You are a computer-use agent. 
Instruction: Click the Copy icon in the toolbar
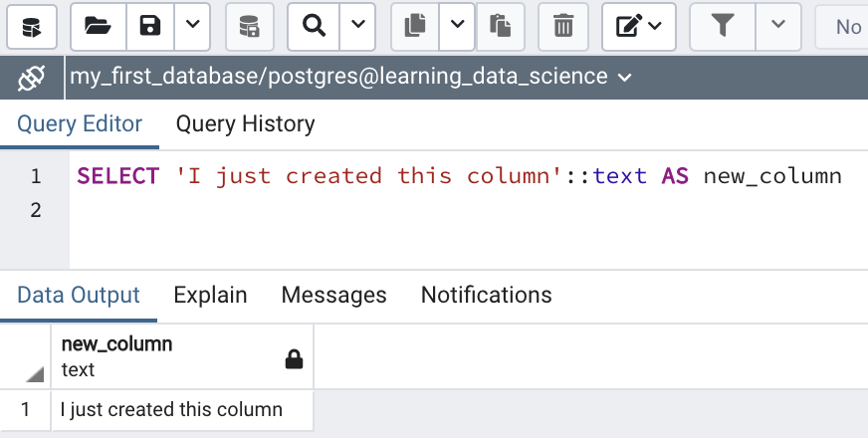coord(416,26)
